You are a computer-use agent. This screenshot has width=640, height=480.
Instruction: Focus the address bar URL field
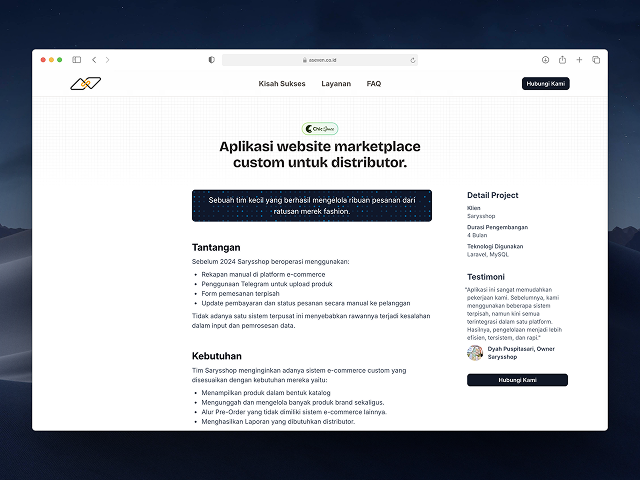(320, 60)
